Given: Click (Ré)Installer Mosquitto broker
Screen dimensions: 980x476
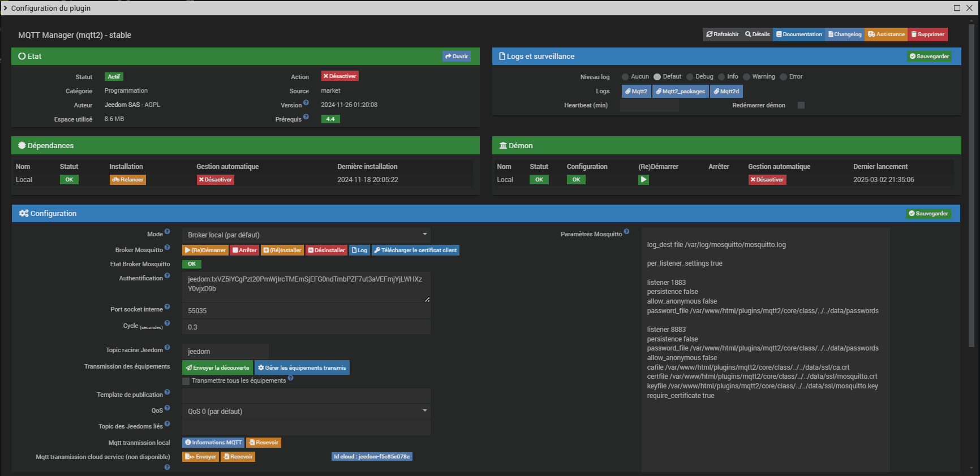Looking at the screenshot, I should pyautogui.click(x=282, y=250).
